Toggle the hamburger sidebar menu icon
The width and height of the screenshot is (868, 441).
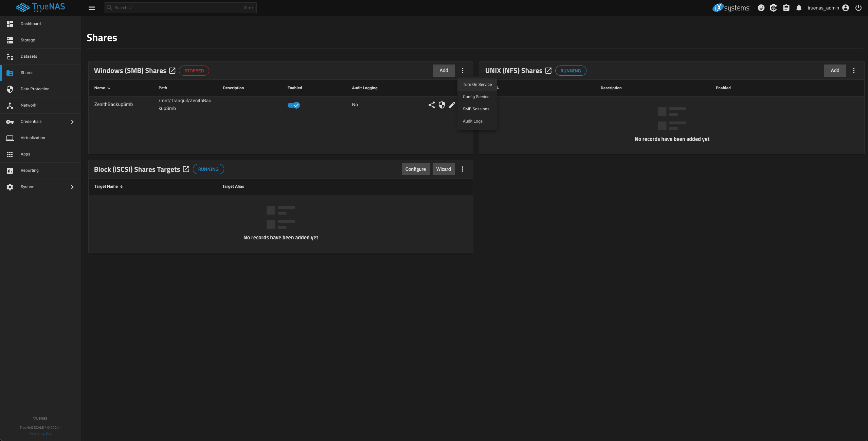[92, 8]
